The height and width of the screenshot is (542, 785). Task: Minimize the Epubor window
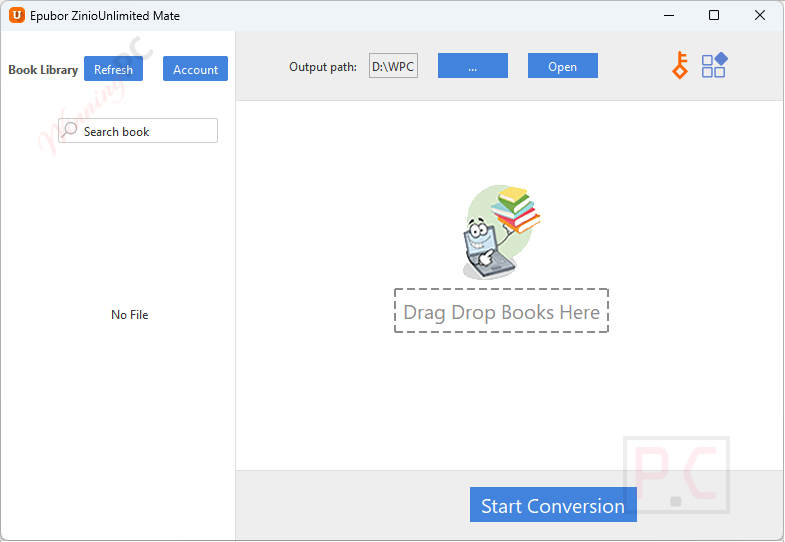coord(669,16)
